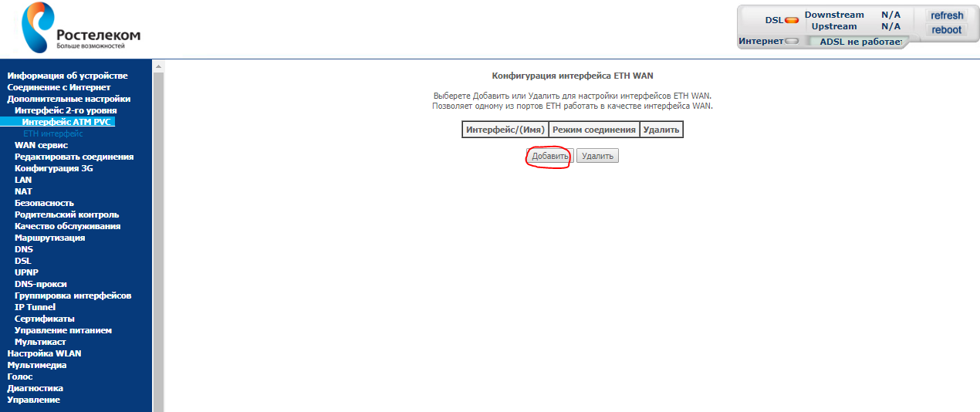Click the refresh button

tap(947, 15)
